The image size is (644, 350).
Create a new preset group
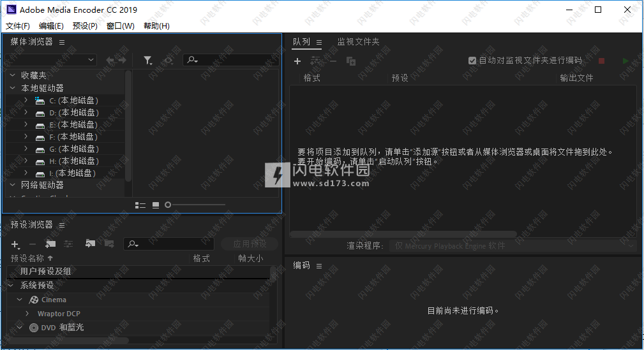[x=50, y=244]
